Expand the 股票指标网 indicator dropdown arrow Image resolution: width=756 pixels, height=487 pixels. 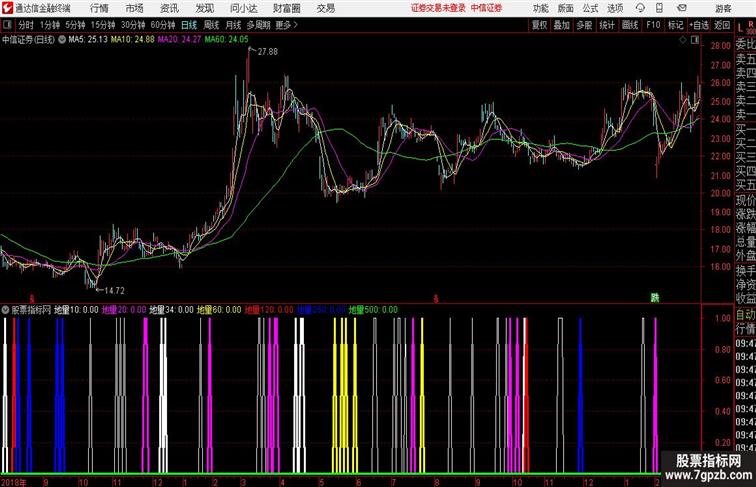[5, 310]
